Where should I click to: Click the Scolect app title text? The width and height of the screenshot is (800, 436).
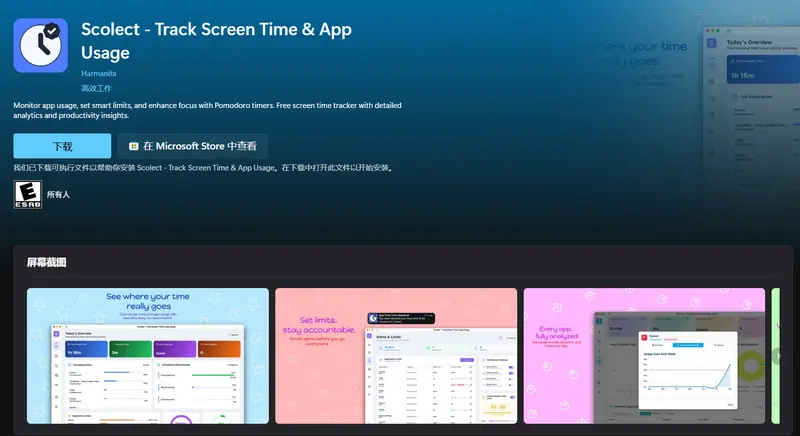(x=216, y=41)
